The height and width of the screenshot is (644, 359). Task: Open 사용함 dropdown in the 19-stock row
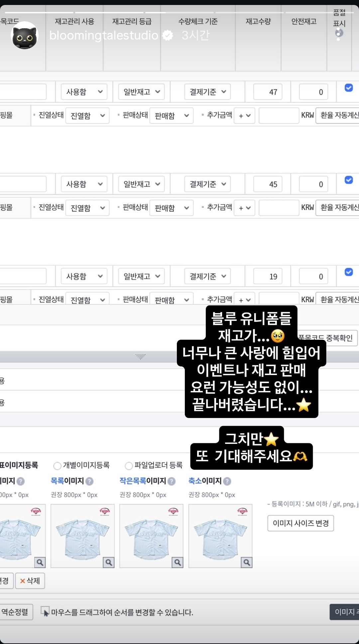pos(84,276)
